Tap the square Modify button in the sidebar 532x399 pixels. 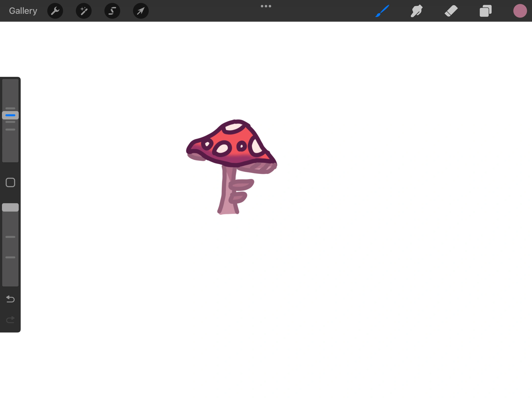(x=10, y=183)
